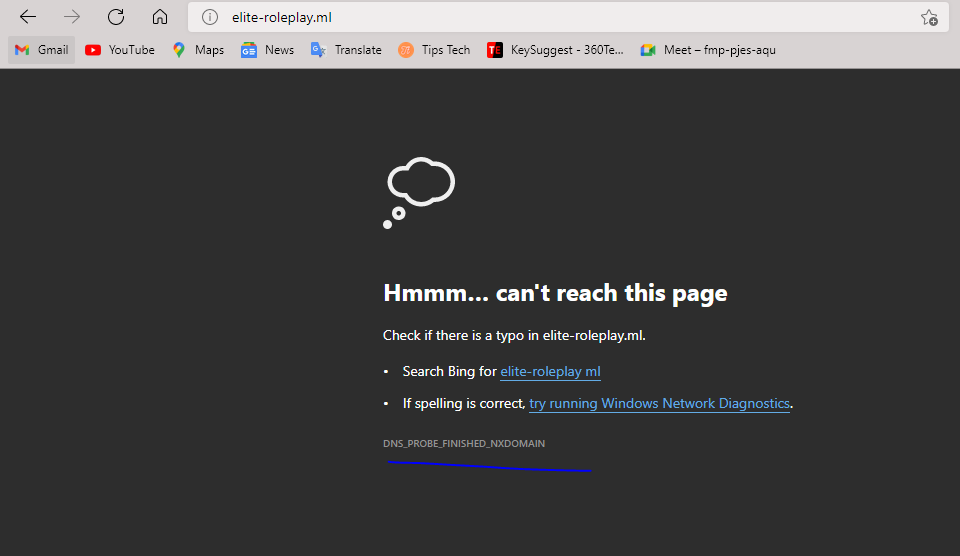
Task: Search Bing for elite-roleplay ml link
Action: (x=550, y=372)
